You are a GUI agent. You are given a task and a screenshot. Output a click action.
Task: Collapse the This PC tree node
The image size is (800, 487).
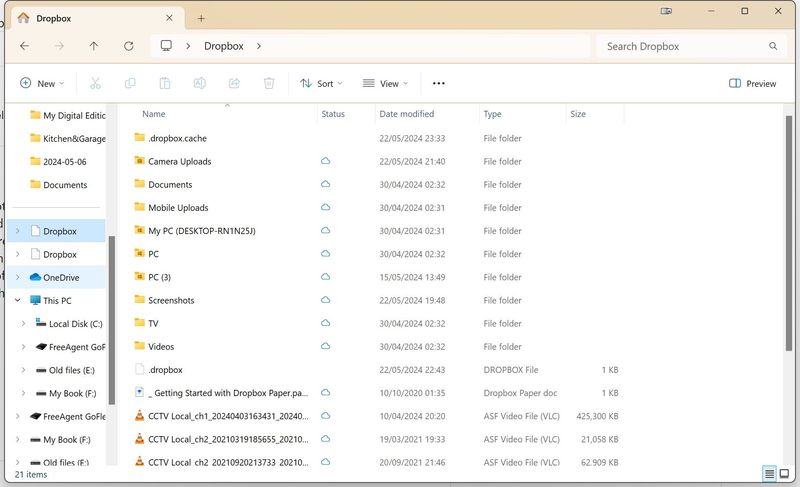click(17, 301)
